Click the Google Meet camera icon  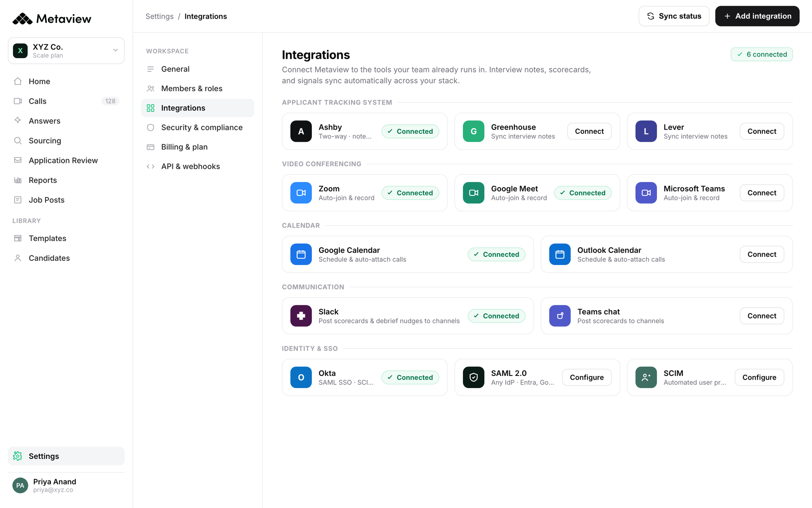coord(473,193)
